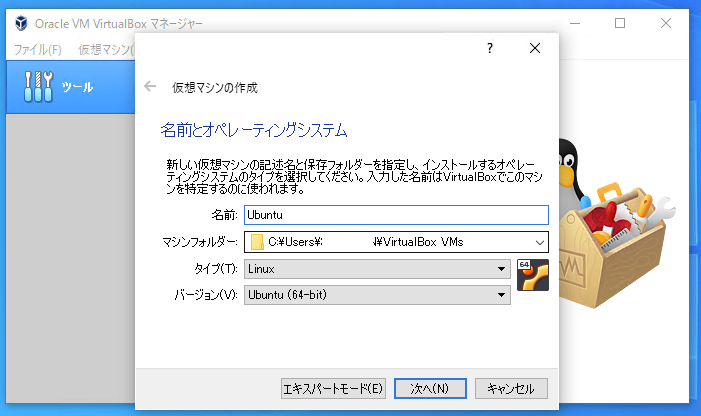Screen dimensions: 701x416
Task: Click the 名前とオペレーティングシステム heading
Action: tap(253, 130)
